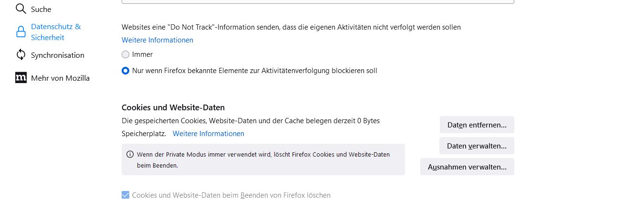This screenshot has height=212, width=644.
Task: Select the "Immer" radio button
Action: [125, 54]
